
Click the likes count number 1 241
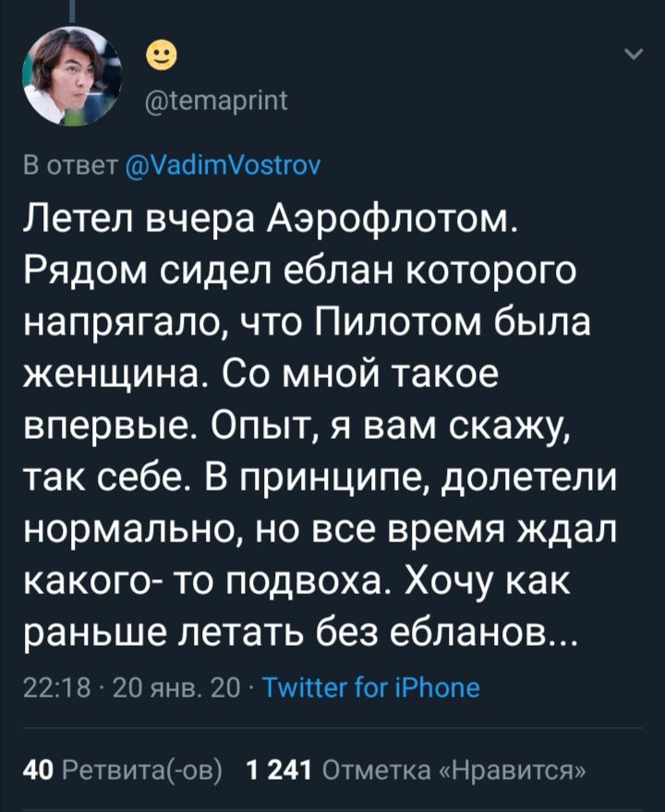[275, 771]
